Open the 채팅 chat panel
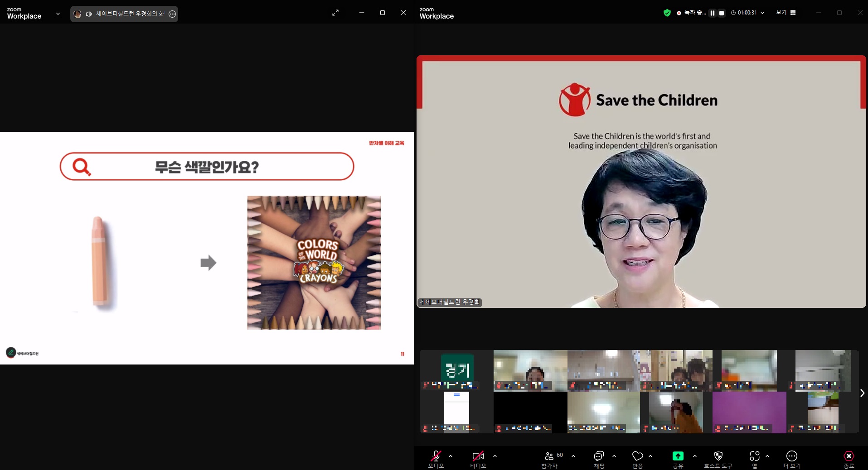 (x=599, y=459)
